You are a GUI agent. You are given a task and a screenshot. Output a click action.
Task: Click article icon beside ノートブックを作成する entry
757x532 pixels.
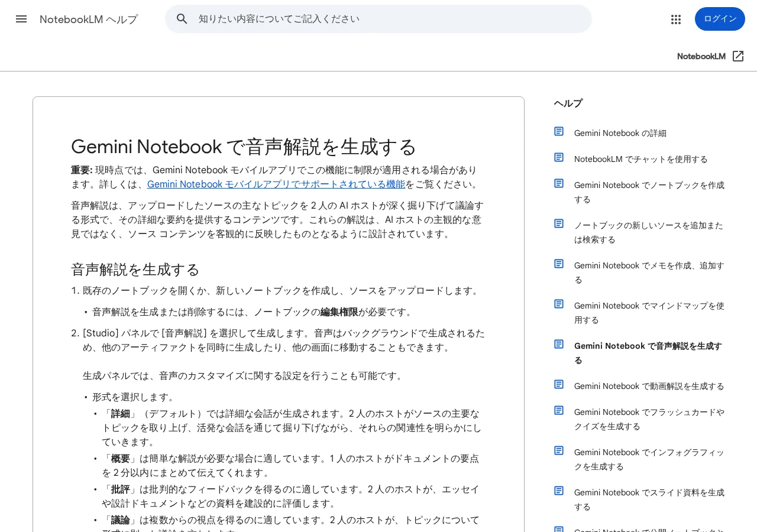coord(559,183)
